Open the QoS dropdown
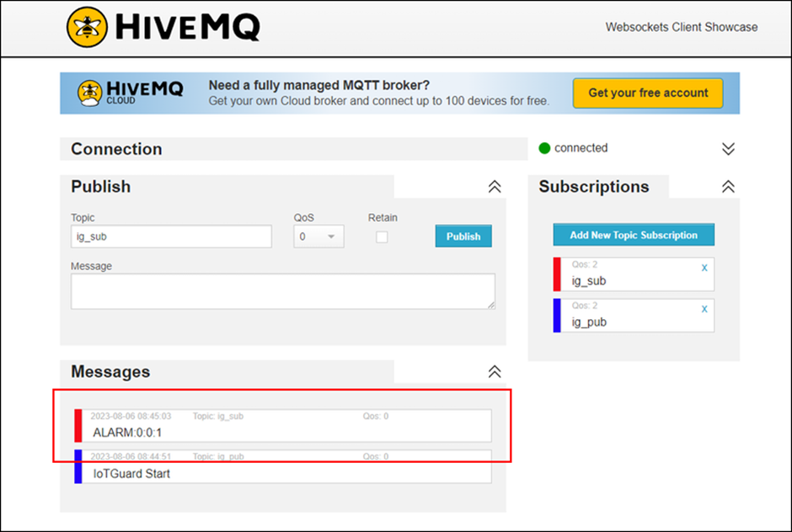Screen dimensions: 792x532 point(318,237)
